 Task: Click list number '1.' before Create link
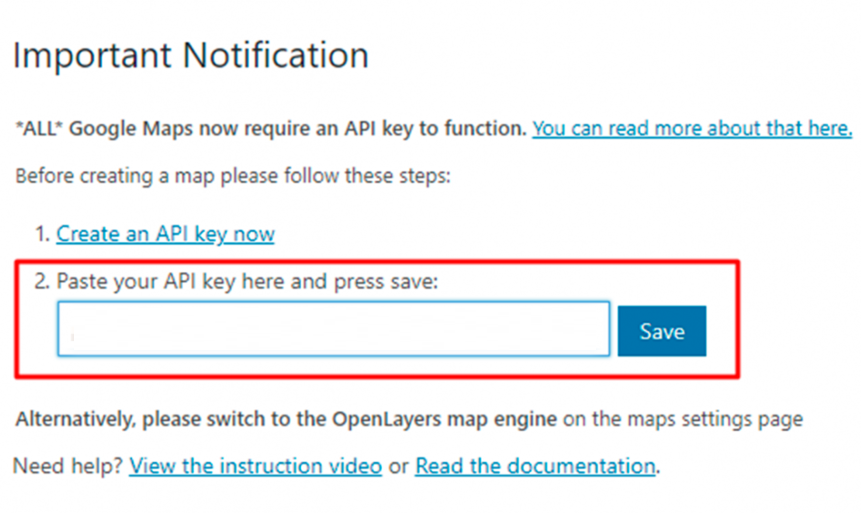43,234
